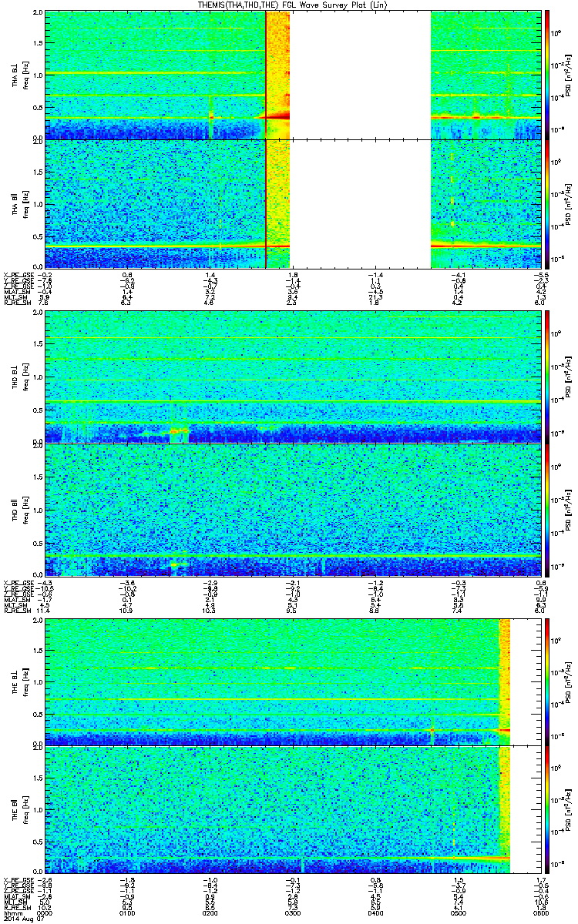578x924 pixels.
Task: Click the PSD color bar beside THE B⊥ panel
Action: pyautogui.click(x=547, y=681)
